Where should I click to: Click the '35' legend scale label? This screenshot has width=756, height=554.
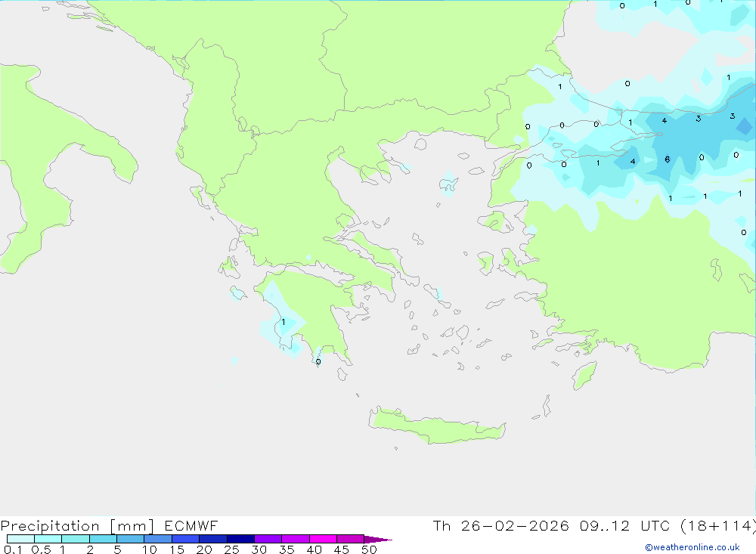[x=287, y=549]
